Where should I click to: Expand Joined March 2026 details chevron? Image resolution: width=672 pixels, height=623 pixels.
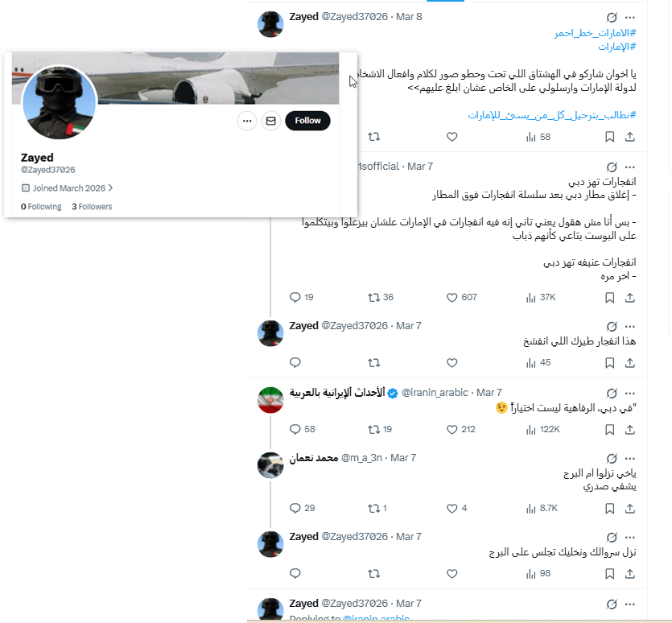[110, 188]
